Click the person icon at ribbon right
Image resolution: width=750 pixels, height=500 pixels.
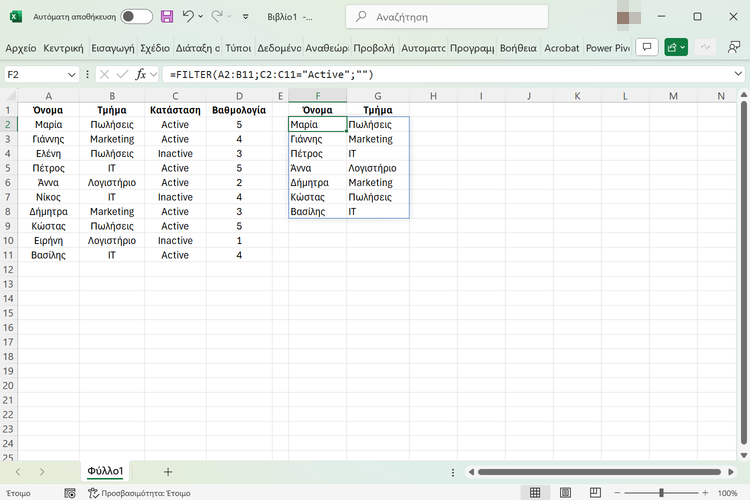[x=734, y=47]
